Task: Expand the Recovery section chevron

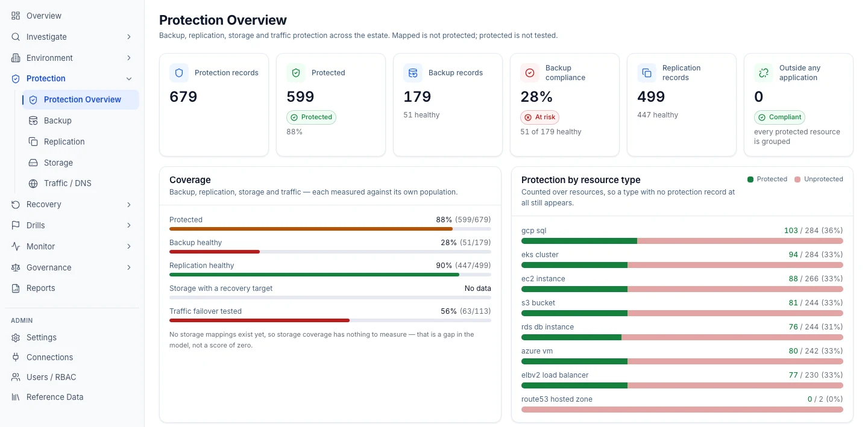Action: pos(129,204)
